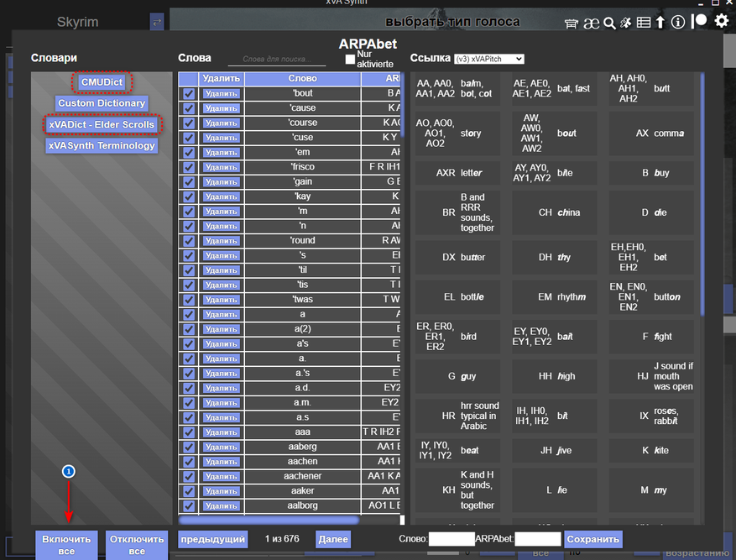
Task: Select the CMUDict dictionary
Action: click(x=102, y=82)
